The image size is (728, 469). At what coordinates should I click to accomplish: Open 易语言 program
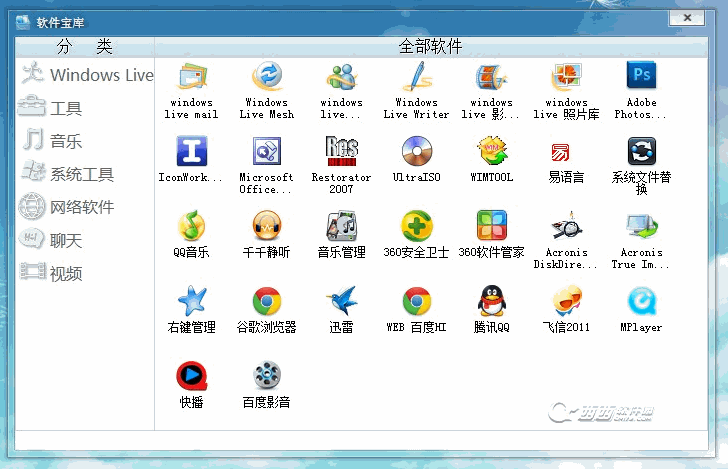click(x=560, y=152)
